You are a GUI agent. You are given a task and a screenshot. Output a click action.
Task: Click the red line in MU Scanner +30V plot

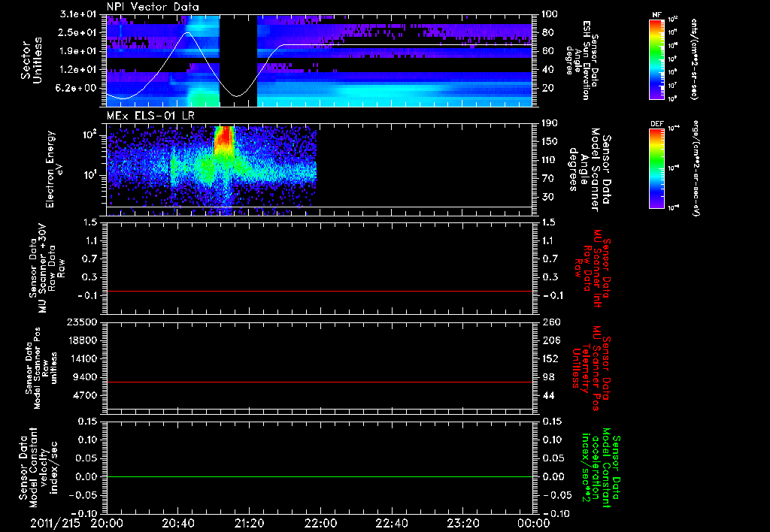click(320, 291)
